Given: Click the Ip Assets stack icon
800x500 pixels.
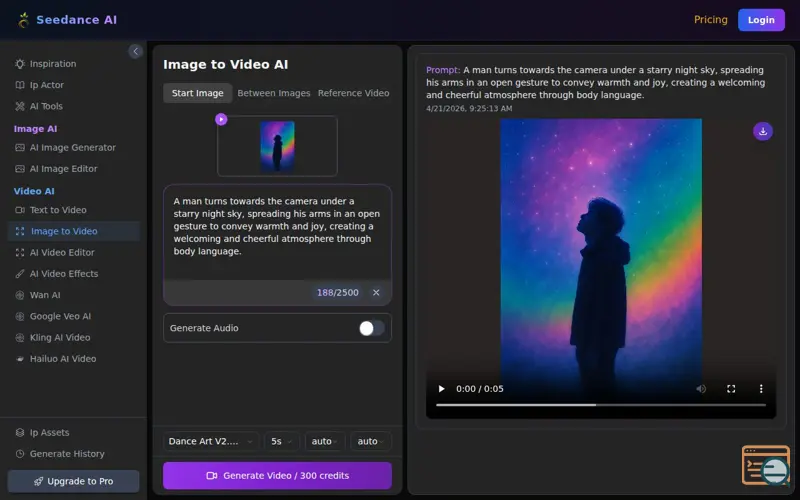Looking at the screenshot, I should click(20, 433).
